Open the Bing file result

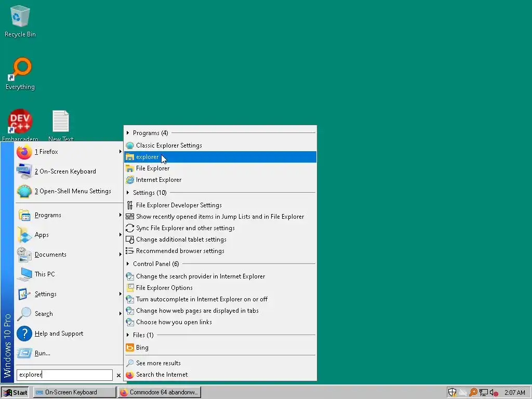tap(220, 348)
